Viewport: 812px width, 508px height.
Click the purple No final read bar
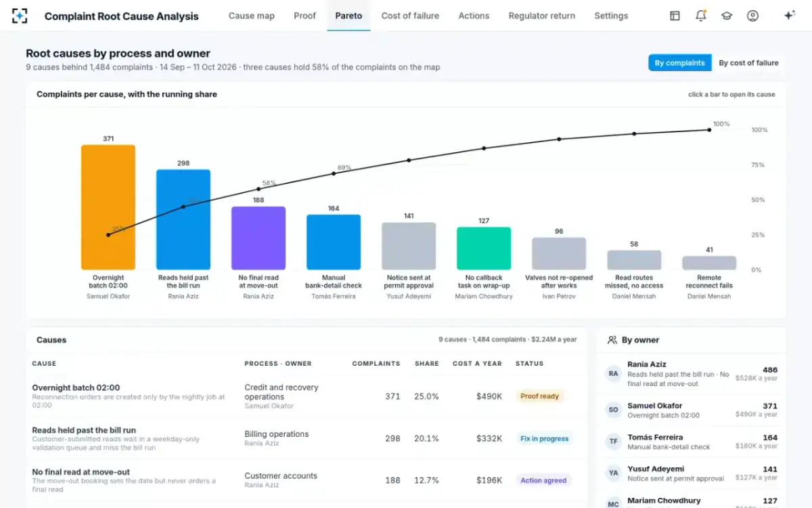tap(258, 238)
